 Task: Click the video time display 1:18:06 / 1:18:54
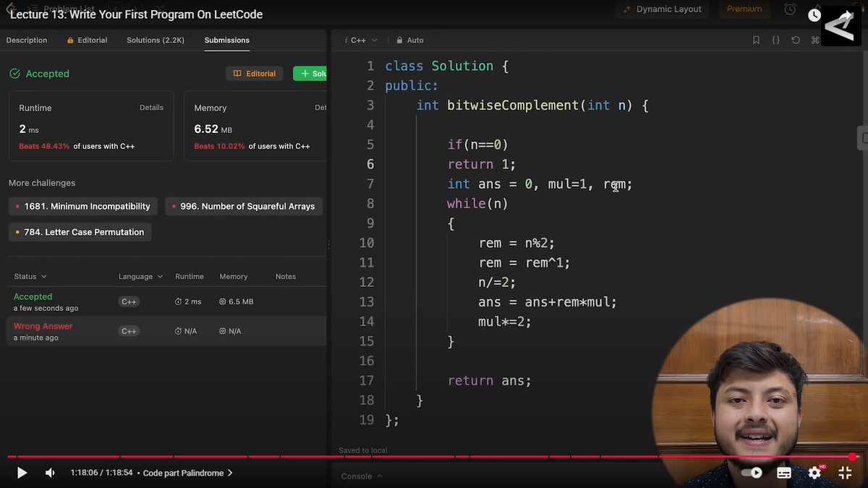coord(101,473)
